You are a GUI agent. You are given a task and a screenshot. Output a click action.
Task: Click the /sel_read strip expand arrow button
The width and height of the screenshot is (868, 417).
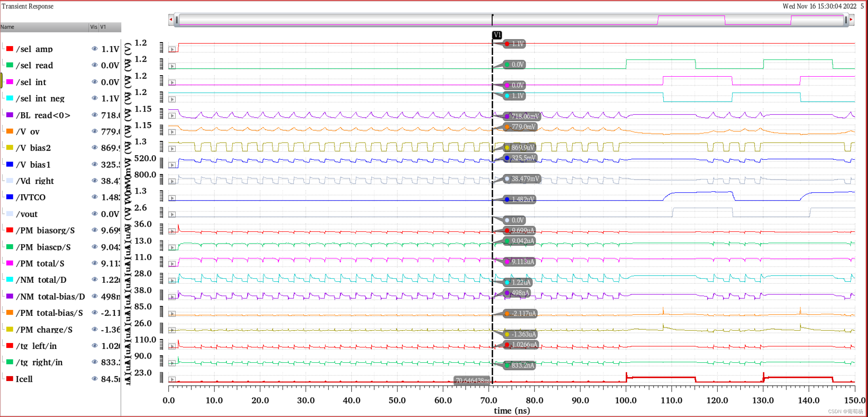[x=172, y=66]
